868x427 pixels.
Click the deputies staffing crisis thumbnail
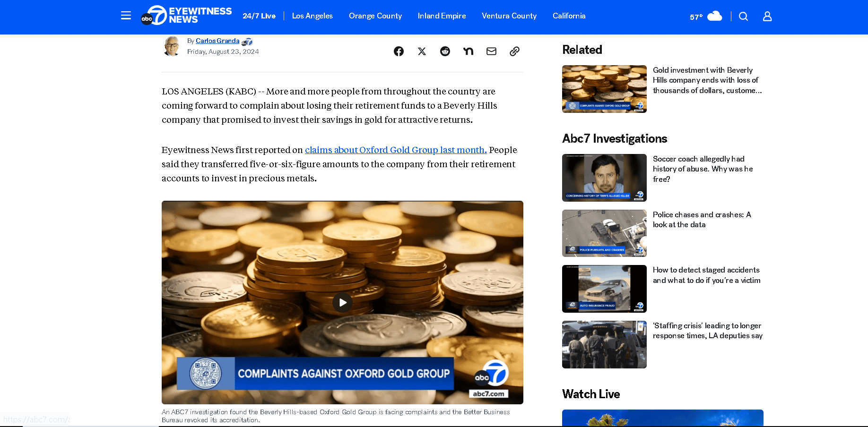[604, 344]
